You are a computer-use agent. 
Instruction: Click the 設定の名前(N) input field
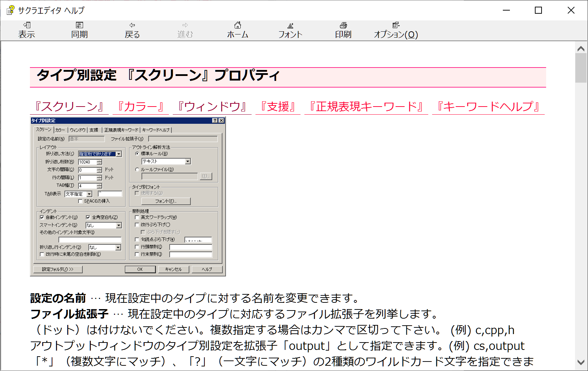tap(86, 139)
